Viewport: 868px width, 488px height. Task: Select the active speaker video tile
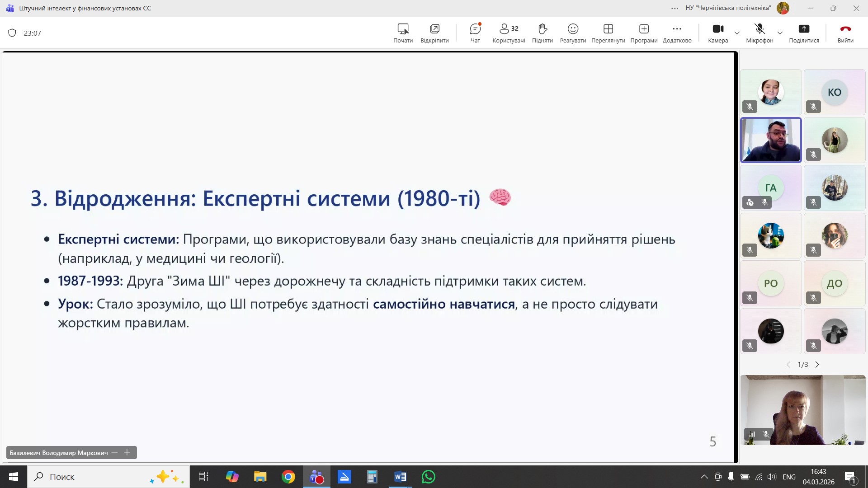771,140
